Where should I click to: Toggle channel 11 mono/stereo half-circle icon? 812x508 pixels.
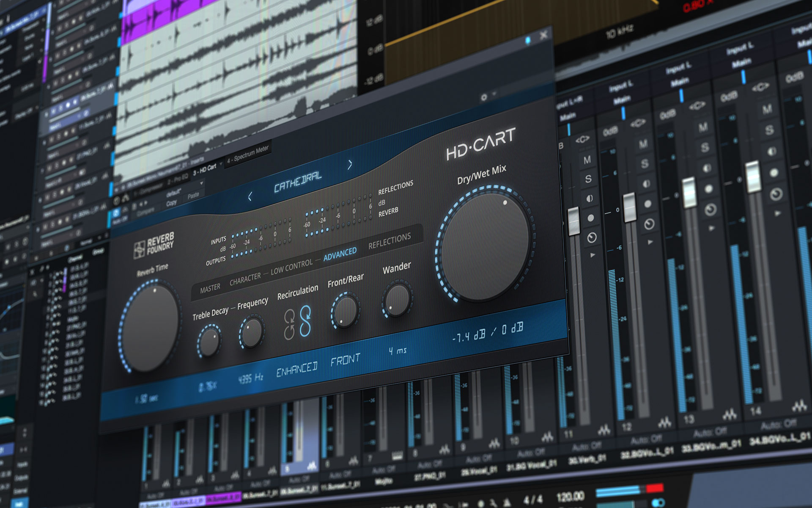590,199
